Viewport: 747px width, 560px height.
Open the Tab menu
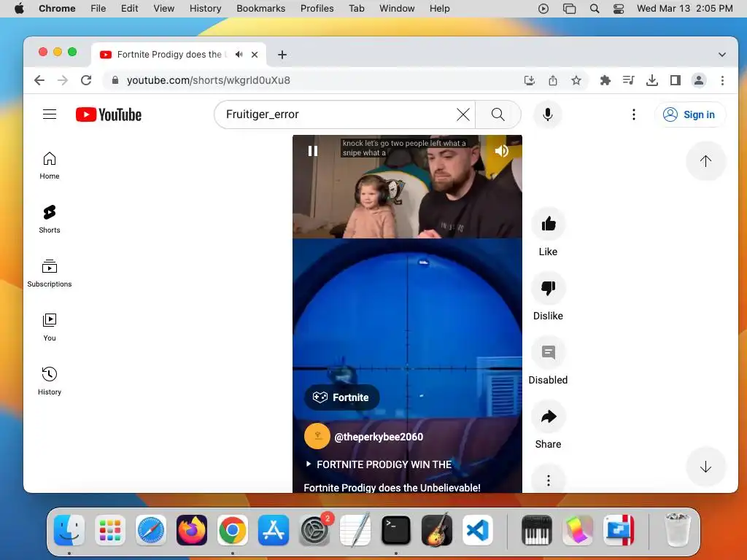tap(356, 8)
